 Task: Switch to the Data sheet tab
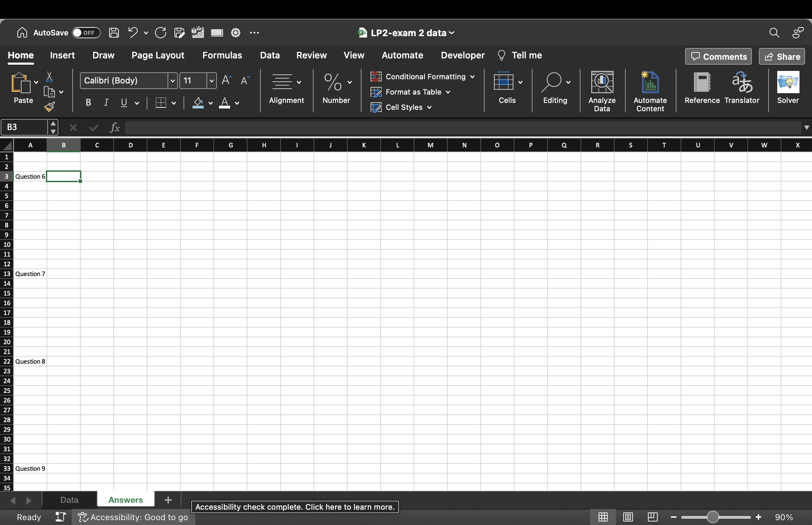click(69, 500)
